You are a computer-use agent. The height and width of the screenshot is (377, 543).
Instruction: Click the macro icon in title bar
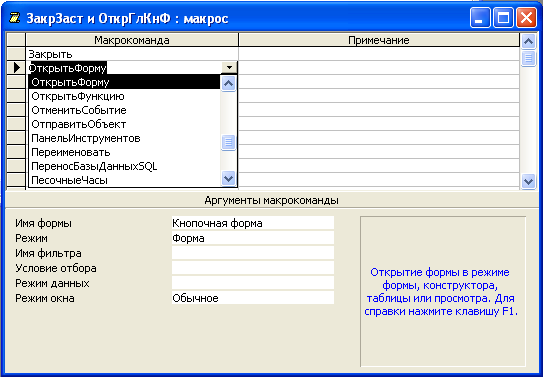point(14,18)
